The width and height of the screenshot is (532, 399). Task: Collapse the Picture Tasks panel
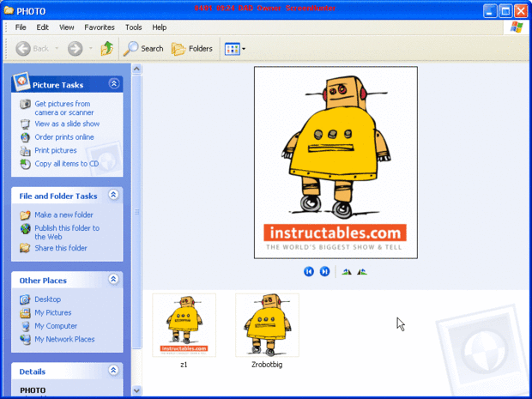[x=113, y=83]
